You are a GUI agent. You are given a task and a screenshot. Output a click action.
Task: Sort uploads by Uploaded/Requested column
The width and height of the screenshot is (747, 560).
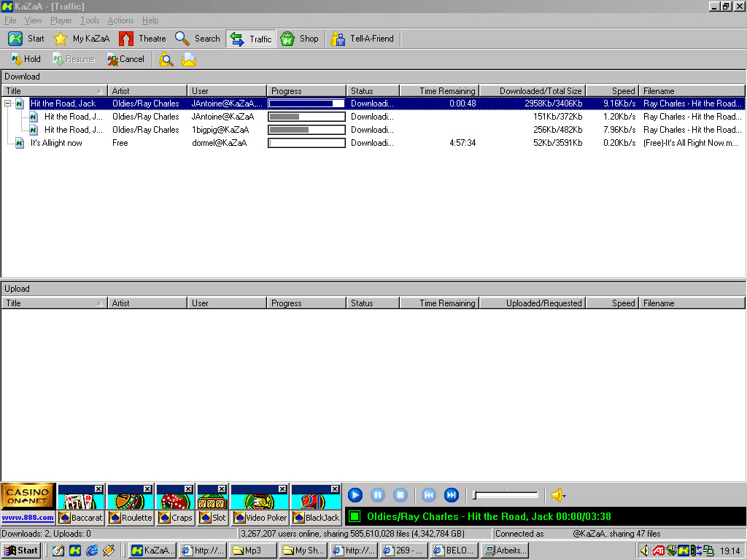coord(533,303)
